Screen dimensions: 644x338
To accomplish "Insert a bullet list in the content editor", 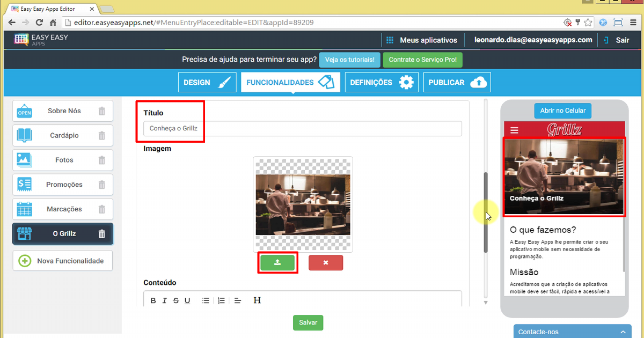I will click(206, 300).
